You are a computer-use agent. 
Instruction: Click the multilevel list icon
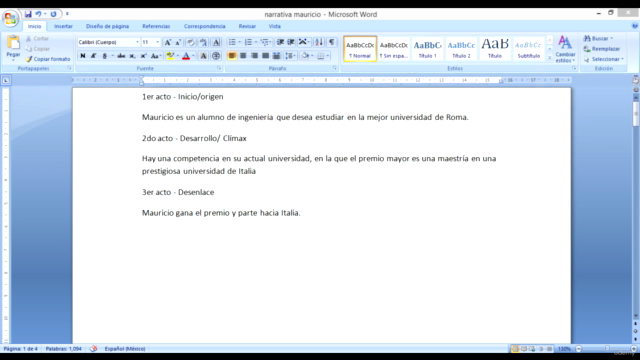[x=264, y=42]
